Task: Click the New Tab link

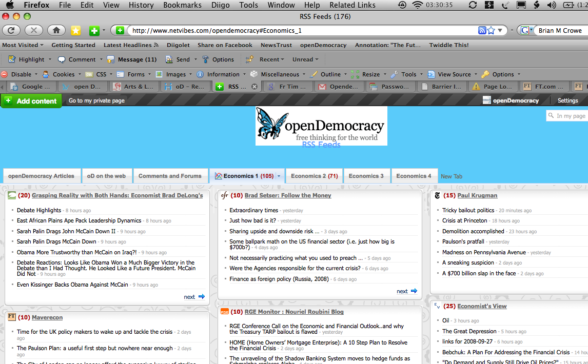Action: click(x=451, y=176)
